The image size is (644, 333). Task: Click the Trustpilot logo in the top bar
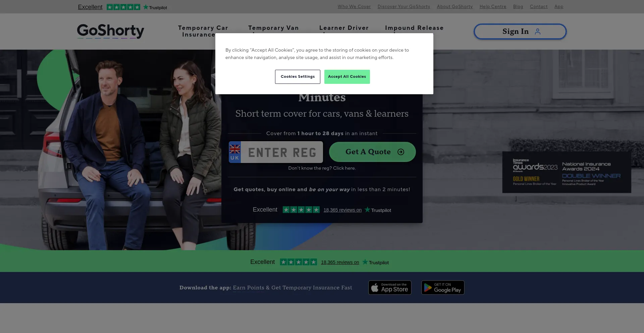click(x=155, y=7)
